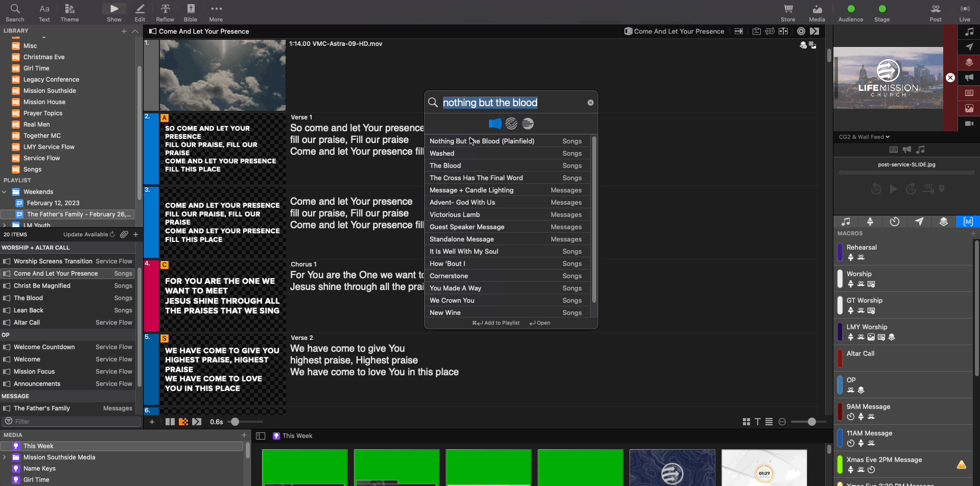This screenshot has height=486, width=980.
Task: Clear the video input layer
Action: pos(969,124)
